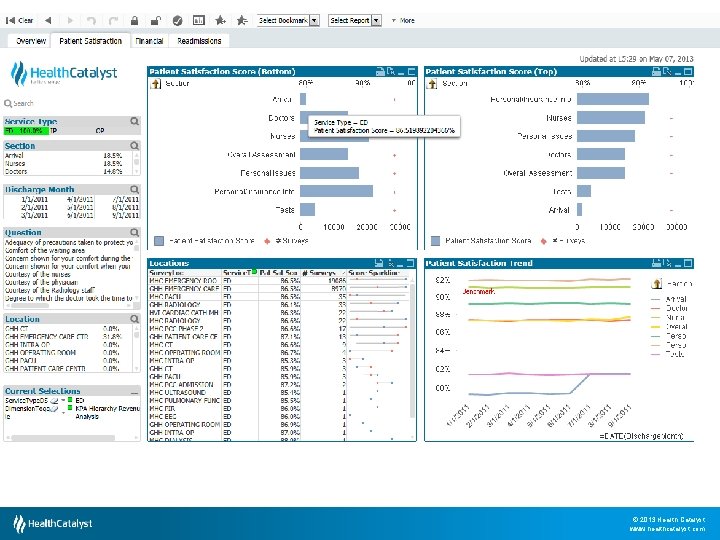The width and height of the screenshot is (720, 540).
Task: Minimize the Current Selections box
Action: [x=134, y=392]
